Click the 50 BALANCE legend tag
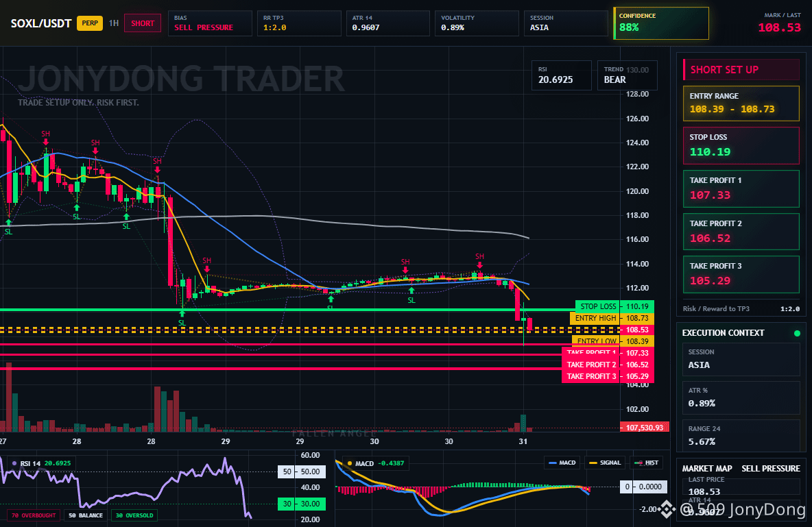The height and width of the screenshot is (527, 812). click(86, 515)
